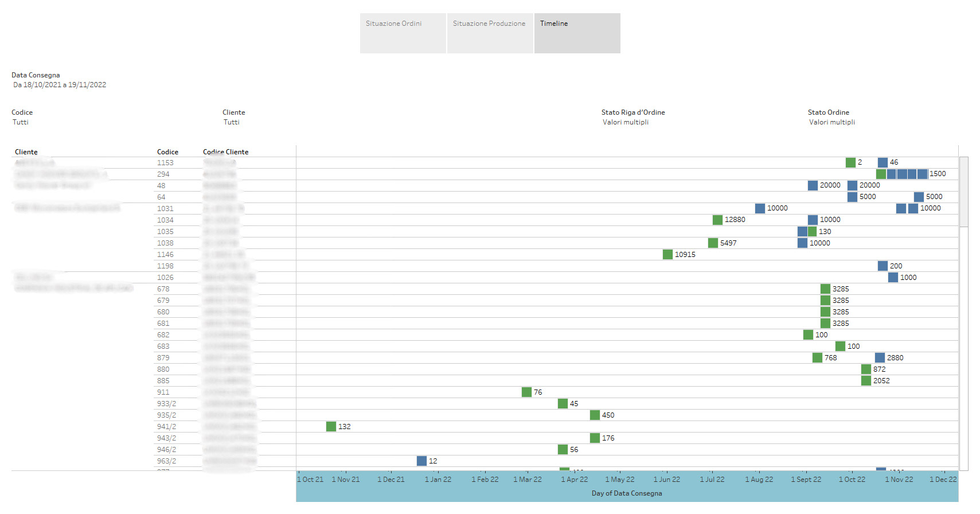Screen dimensions: 980x514
Task: Click Codice value 1146
Action: point(165,255)
